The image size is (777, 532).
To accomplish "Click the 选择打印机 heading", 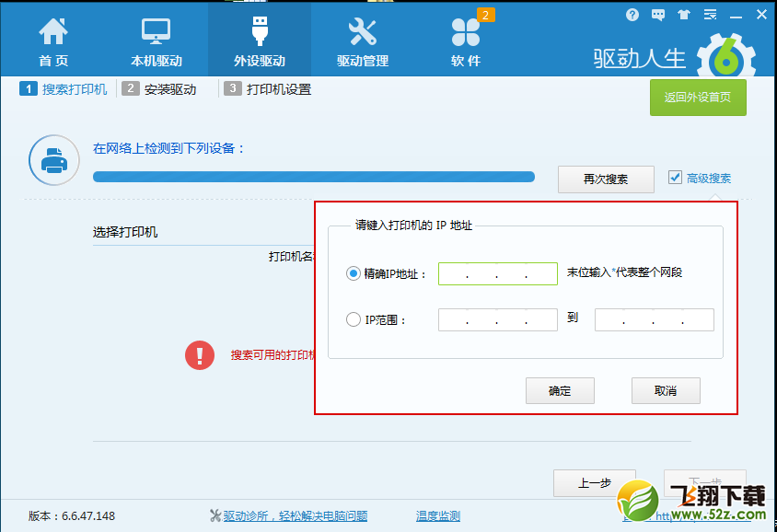I will coord(125,232).
